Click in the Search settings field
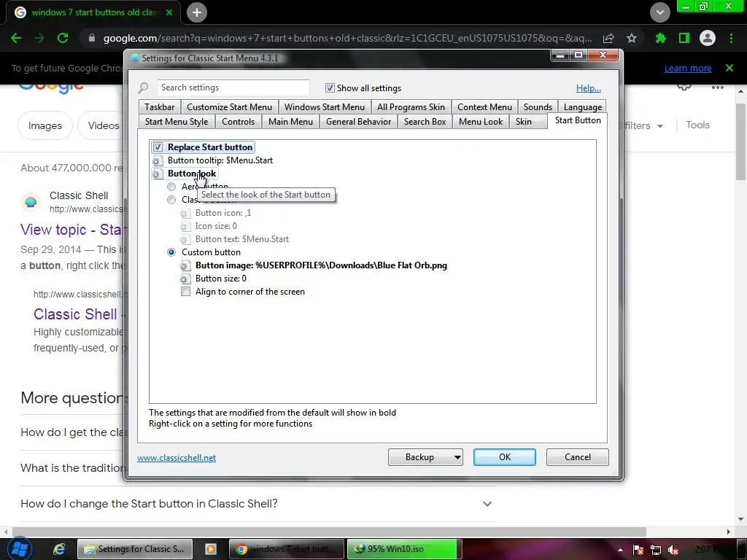 point(233,87)
